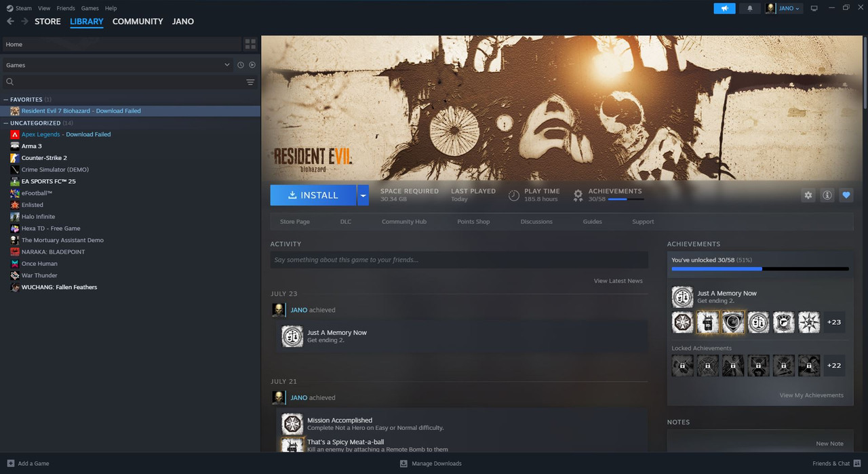Image resolution: width=868 pixels, height=474 pixels.
Task: Open the Guides link
Action: (x=592, y=222)
